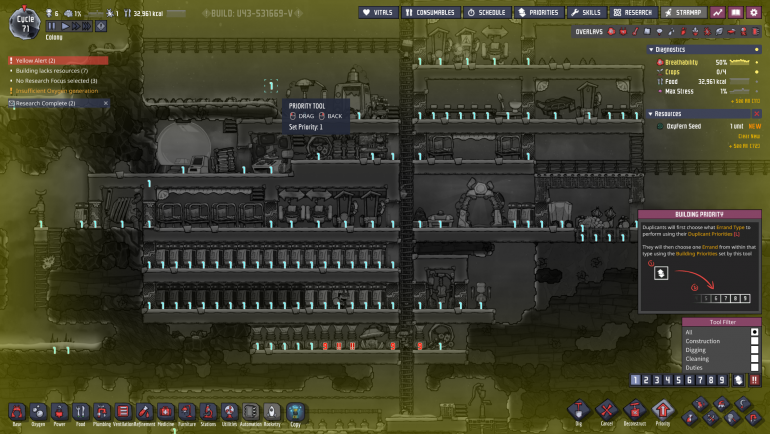Open the Plumbing build category
The image size is (770, 434).
click(x=102, y=412)
